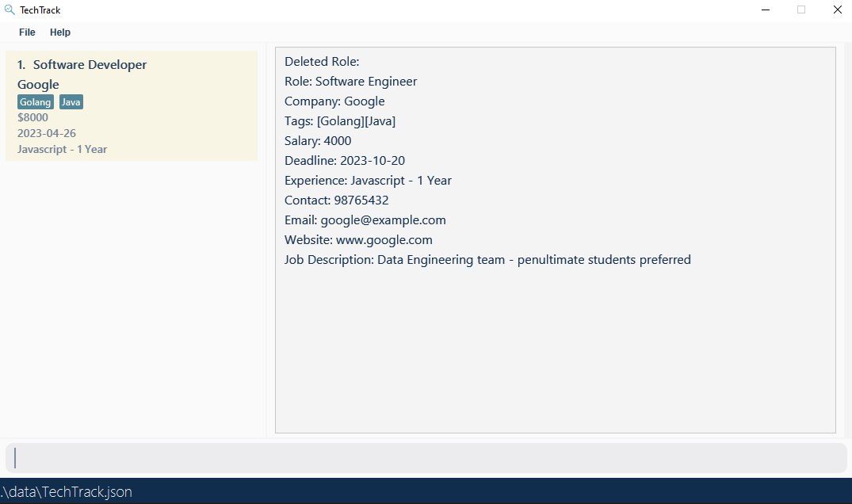This screenshot has width=852, height=504.
Task: Click 'Deadline: 2023-10-20' line
Action: 345,161
